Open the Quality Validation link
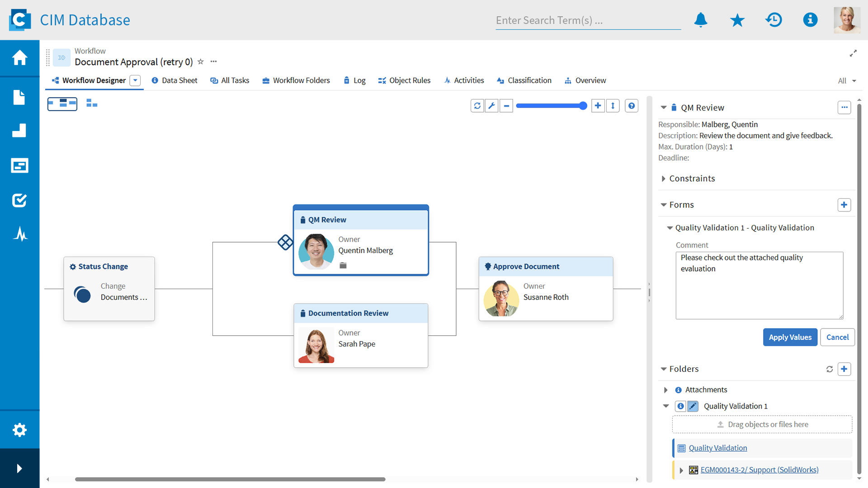The height and width of the screenshot is (488, 868). (x=717, y=448)
